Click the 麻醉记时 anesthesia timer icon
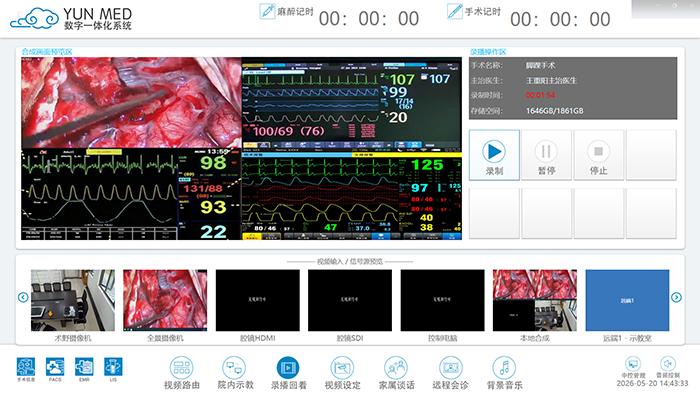This screenshot has height=394, width=700. pos(267,11)
